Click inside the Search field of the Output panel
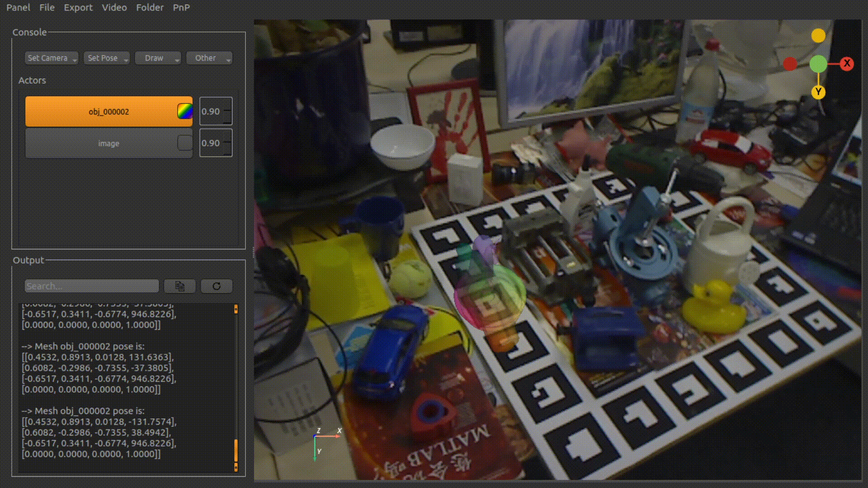The height and width of the screenshot is (488, 868). (91, 286)
